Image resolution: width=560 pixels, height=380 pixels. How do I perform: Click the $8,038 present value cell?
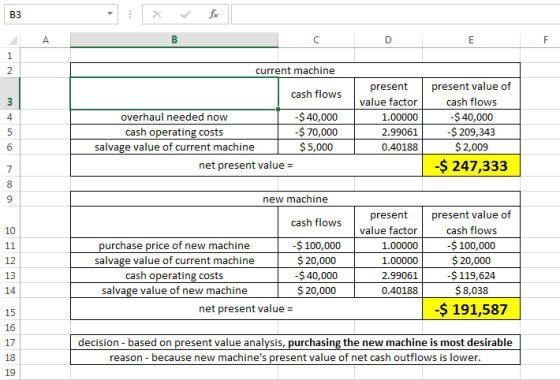click(x=471, y=290)
